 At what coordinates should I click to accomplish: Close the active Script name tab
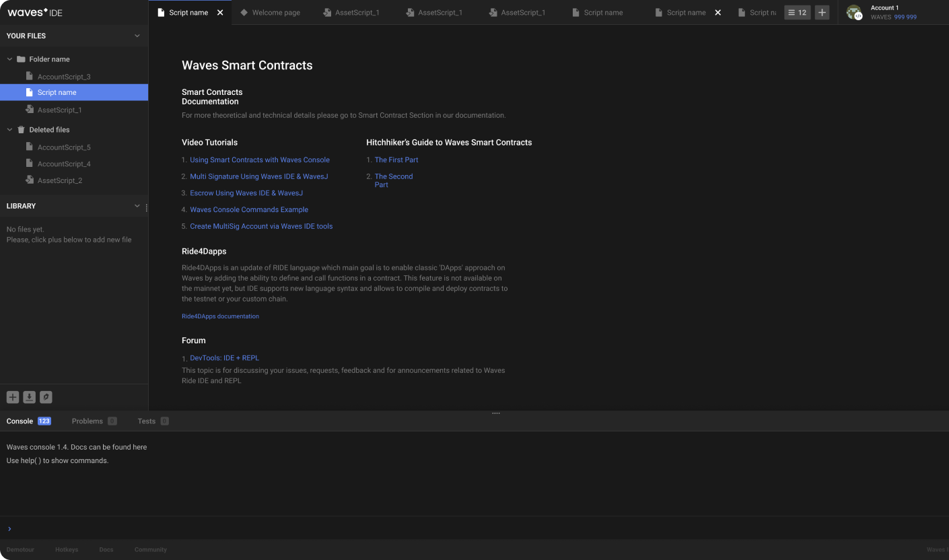(220, 13)
